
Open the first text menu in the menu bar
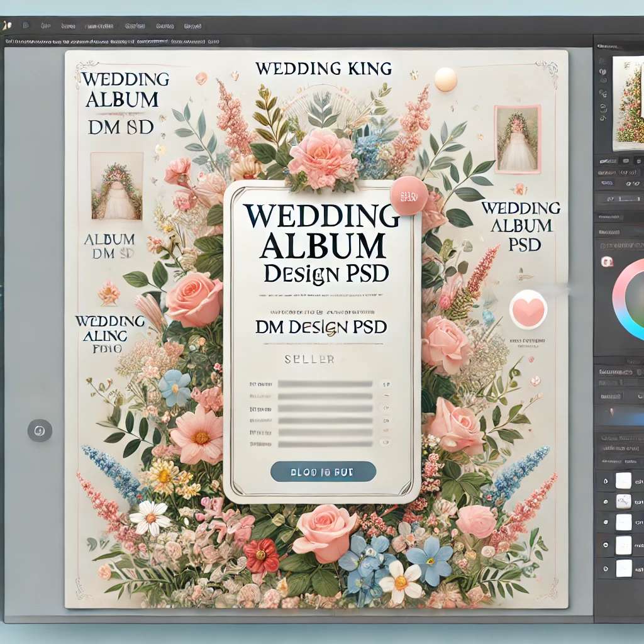point(45,26)
